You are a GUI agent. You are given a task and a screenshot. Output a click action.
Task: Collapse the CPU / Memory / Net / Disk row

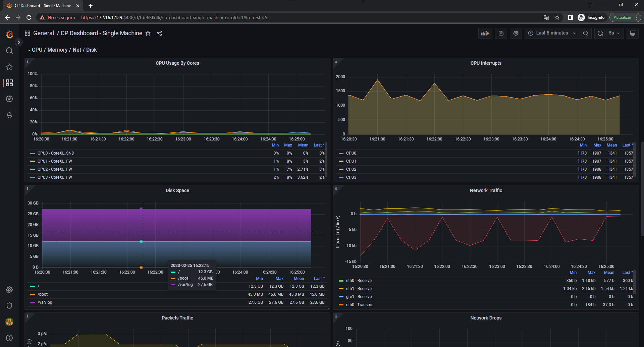pos(62,50)
